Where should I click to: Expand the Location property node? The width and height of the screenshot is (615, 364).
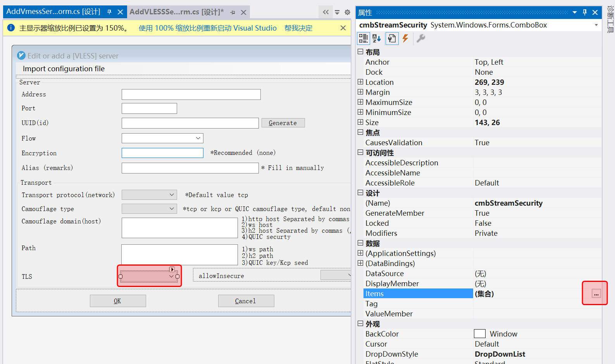coord(360,82)
